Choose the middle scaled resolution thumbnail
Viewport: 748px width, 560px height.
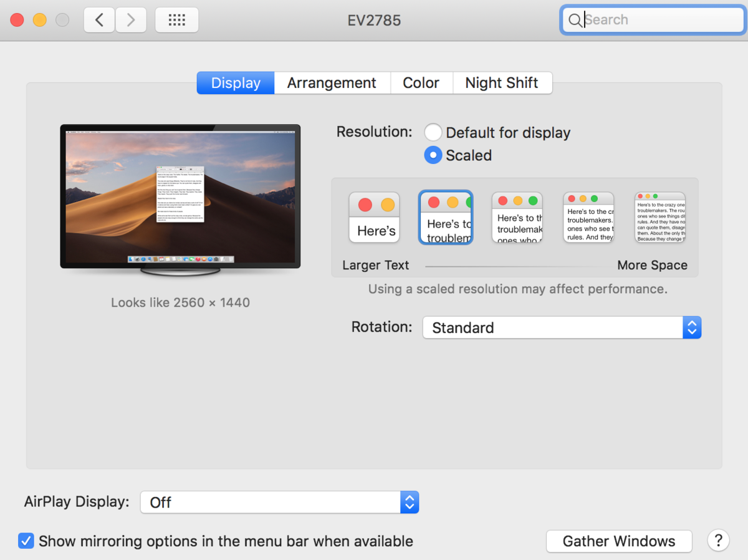tap(517, 217)
